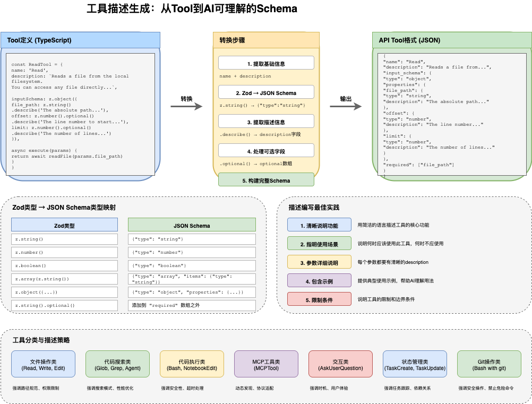Select the '{"type": "boolean"}' cell

192,265
